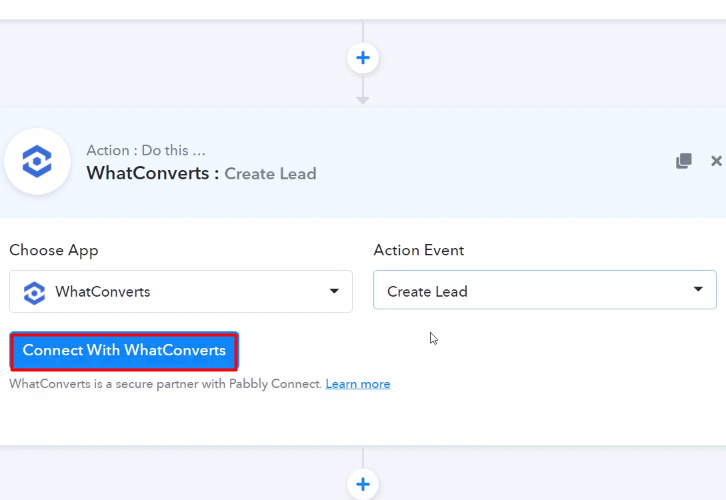The height and width of the screenshot is (500, 726).
Task: Open the Choose App dropdown
Action: 181,292
